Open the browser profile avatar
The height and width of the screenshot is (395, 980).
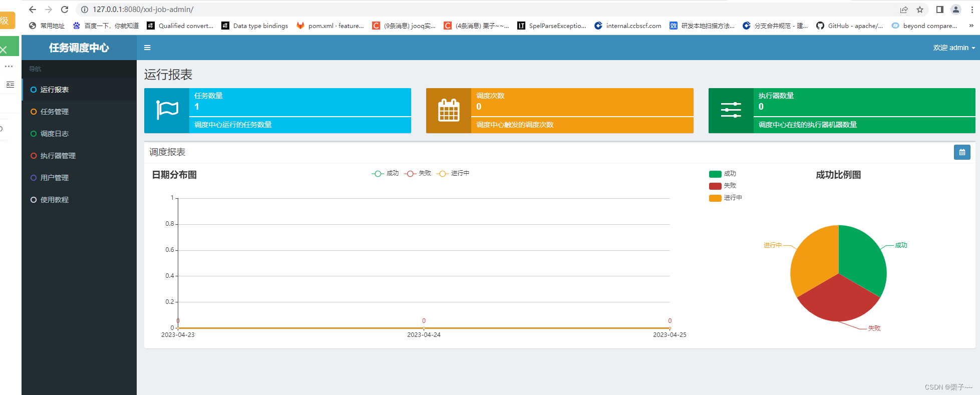click(x=956, y=10)
